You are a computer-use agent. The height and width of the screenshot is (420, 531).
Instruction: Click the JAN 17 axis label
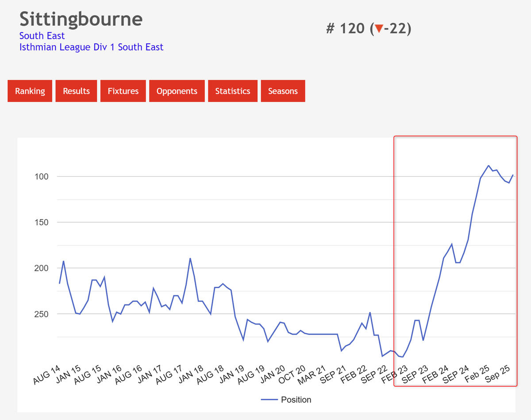pos(150,374)
